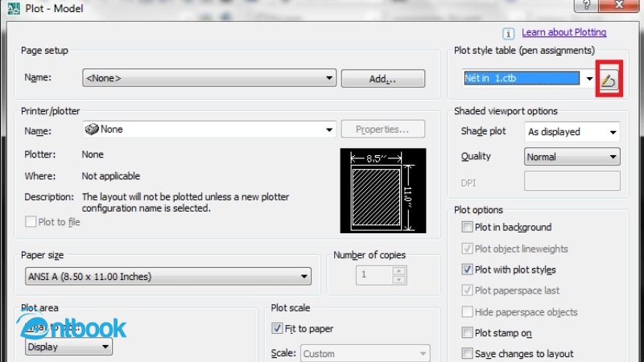Toggle Hide paperspace objects checkbox
Screen dimensions: 644x362
tap(467, 311)
